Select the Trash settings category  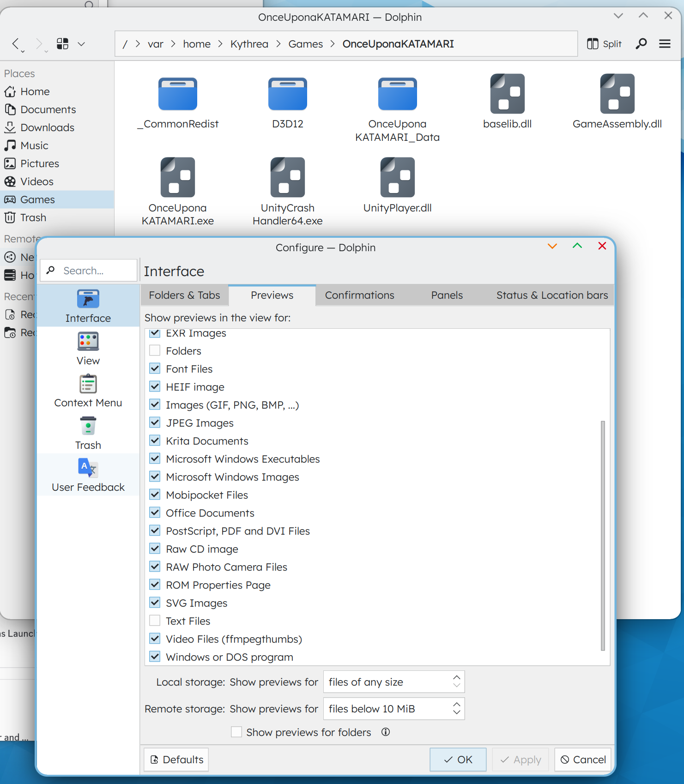click(88, 433)
